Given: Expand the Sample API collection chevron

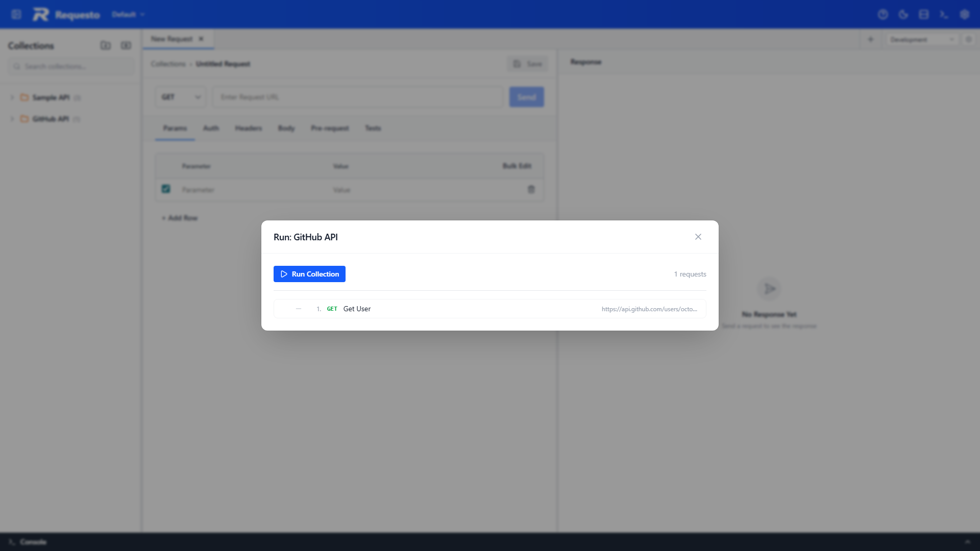Looking at the screenshot, I should point(12,97).
